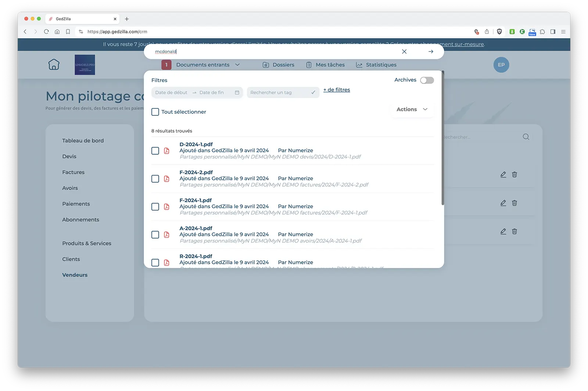Open the D-2024-1.pdf file name
Screen dimensions: 588x391
(x=196, y=144)
